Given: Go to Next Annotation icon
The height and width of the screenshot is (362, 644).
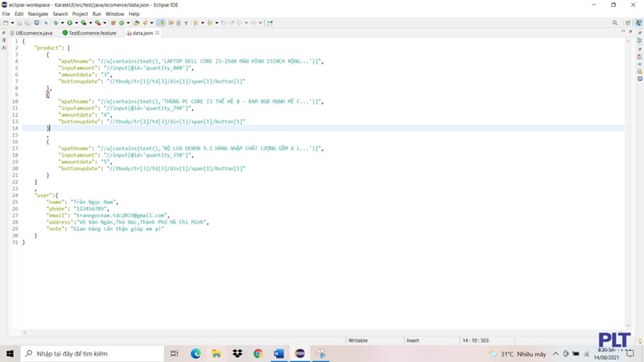Looking at the screenshot, I should point(196,23).
